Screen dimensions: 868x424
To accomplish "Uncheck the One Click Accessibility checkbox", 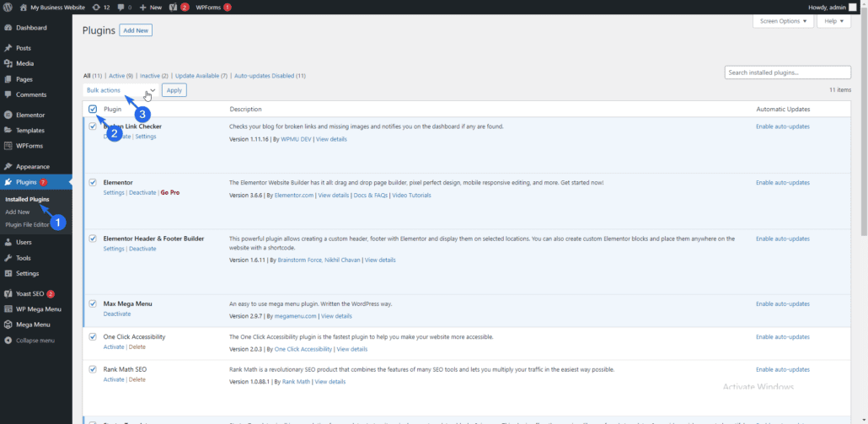I will pyautogui.click(x=93, y=336).
